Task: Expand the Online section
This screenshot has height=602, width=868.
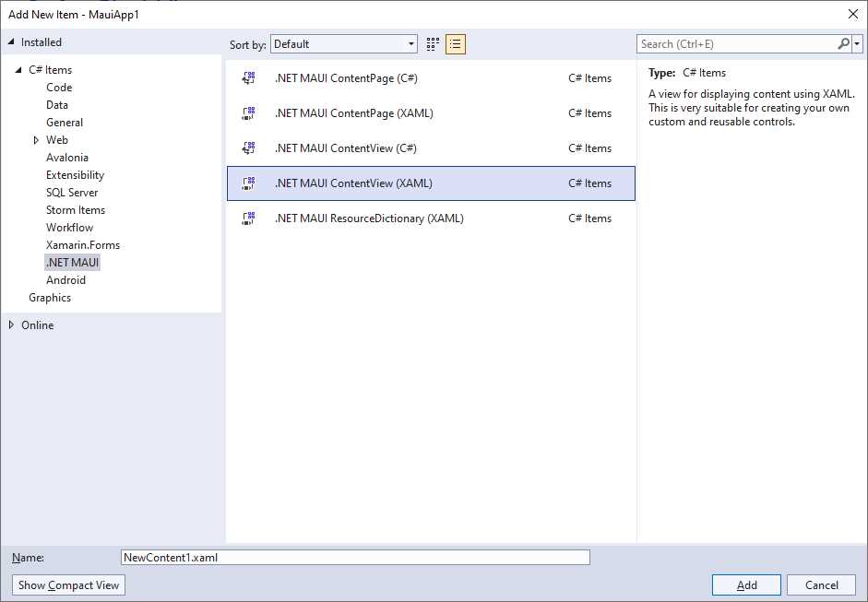Action: 11,325
